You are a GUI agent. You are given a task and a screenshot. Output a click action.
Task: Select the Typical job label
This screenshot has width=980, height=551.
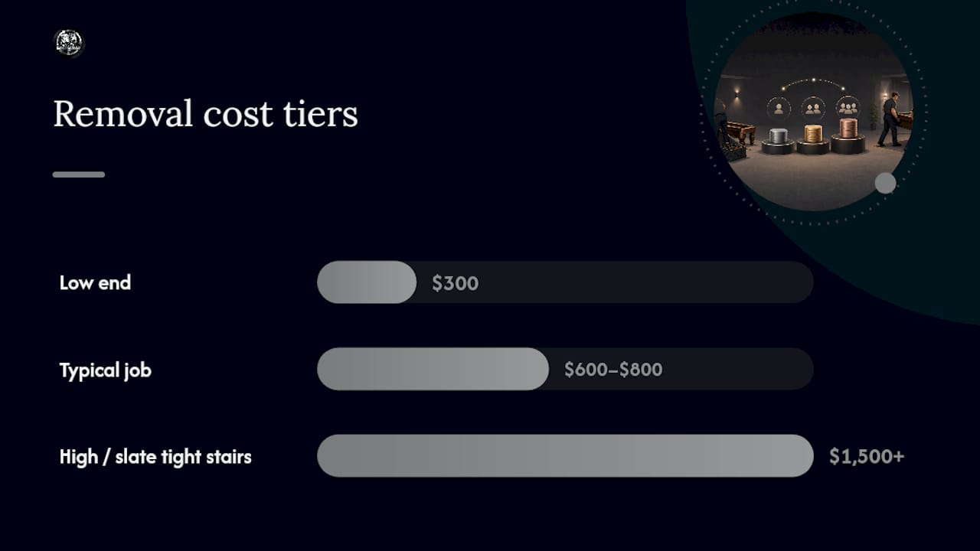(x=106, y=370)
